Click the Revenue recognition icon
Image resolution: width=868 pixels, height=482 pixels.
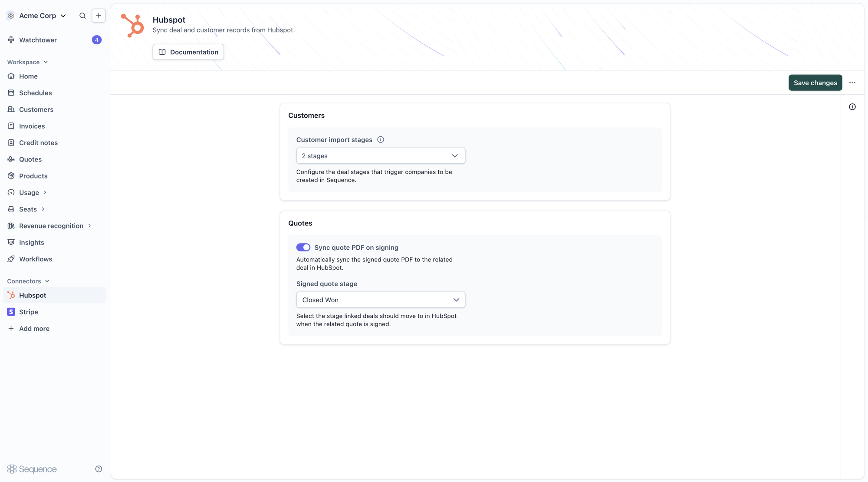(x=11, y=226)
